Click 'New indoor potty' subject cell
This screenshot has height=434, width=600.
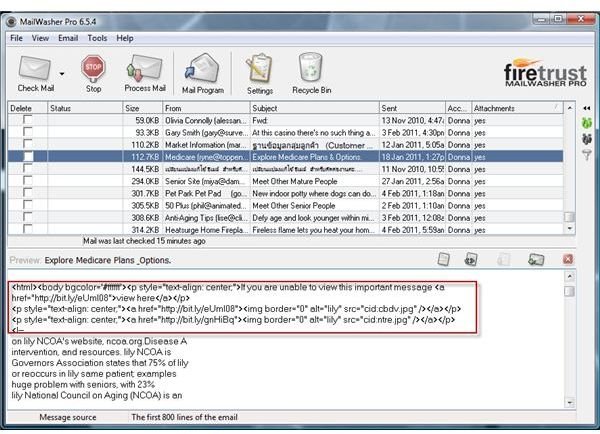(x=313, y=194)
